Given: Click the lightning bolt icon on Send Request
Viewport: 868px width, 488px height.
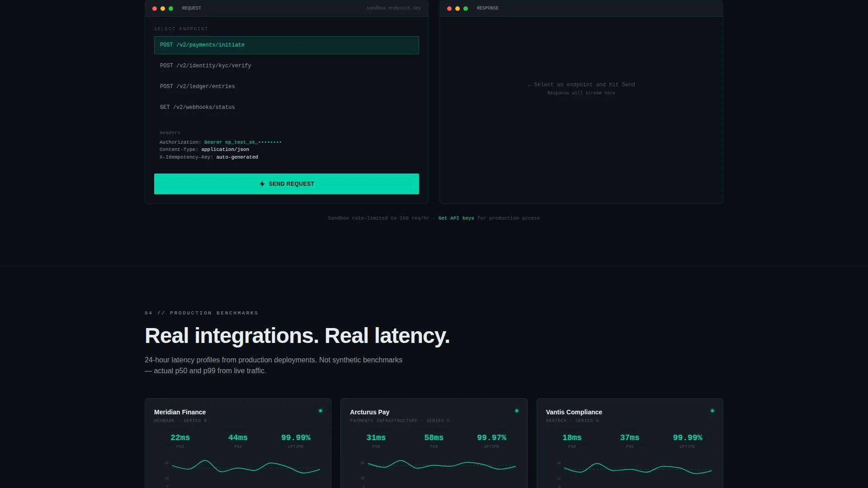Looking at the screenshot, I should pos(262,184).
